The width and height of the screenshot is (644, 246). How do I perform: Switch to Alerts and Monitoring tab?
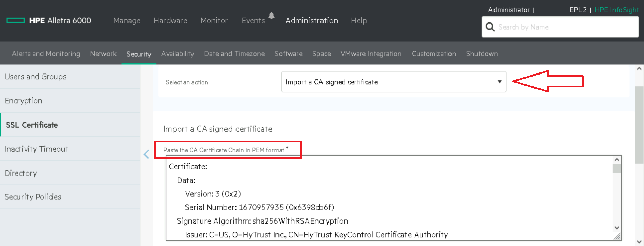(x=46, y=54)
